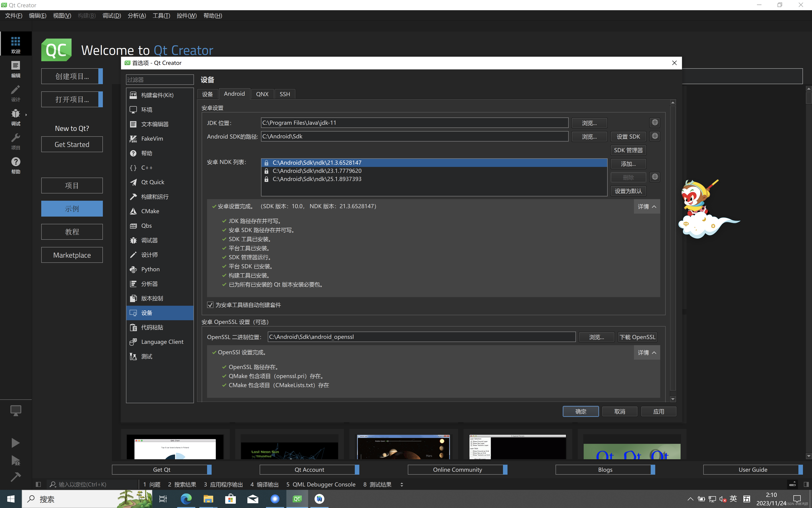Open progress details icon in status bar
Viewport: 812px width, 508px height.
[793, 484]
